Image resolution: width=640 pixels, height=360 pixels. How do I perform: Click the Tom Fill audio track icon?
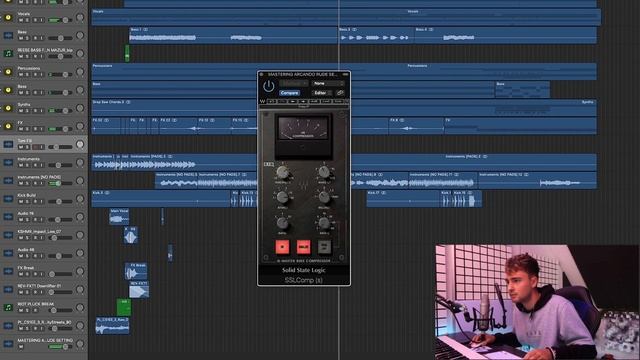pyautogui.click(x=8, y=144)
